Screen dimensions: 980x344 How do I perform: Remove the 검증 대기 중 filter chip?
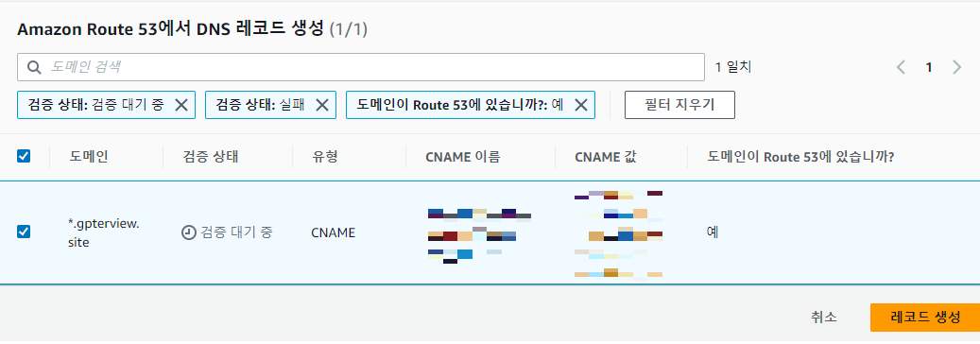(x=181, y=105)
